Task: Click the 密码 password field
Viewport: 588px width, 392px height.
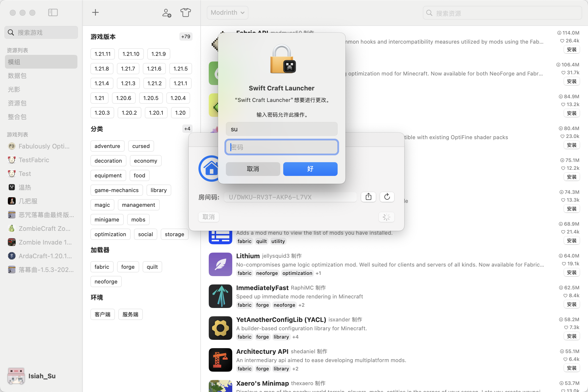Action: 282,147
